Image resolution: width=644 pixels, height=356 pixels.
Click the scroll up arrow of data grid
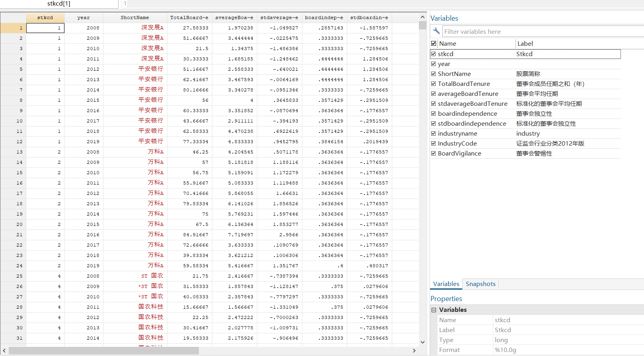(422, 17)
